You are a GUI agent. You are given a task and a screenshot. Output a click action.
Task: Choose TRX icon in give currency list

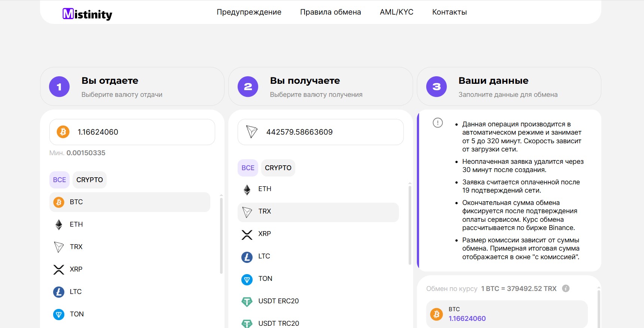tap(59, 247)
